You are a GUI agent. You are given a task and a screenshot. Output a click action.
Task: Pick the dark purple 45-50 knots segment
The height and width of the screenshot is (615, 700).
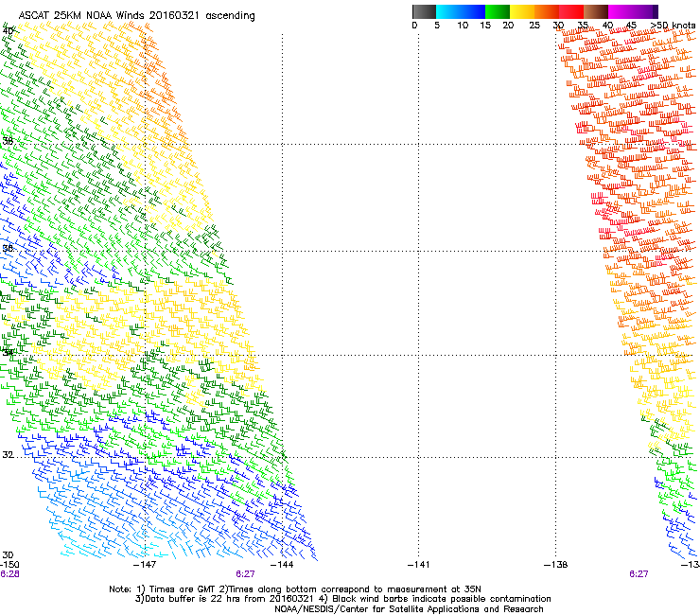click(x=645, y=11)
